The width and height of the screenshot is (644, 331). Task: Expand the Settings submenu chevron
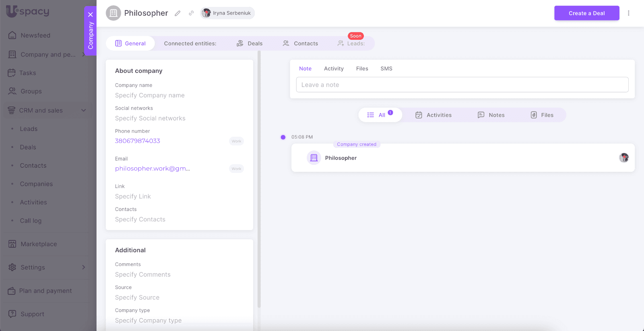point(84,267)
